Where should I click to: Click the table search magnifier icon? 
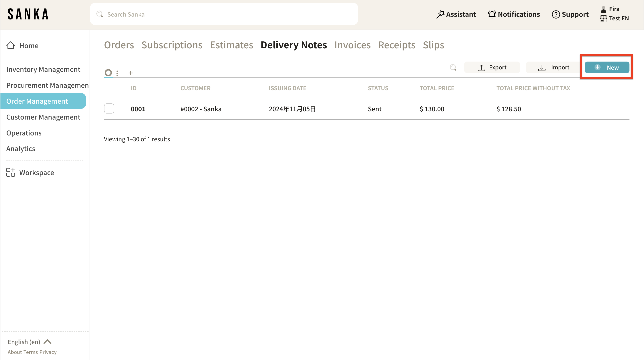click(x=453, y=67)
